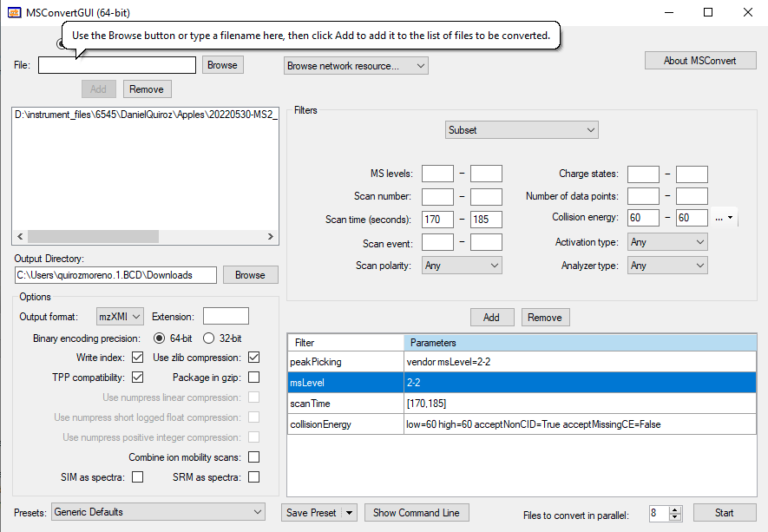Image resolution: width=768 pixels, height=532 pixels.
Task: Click 'low=60 high=60 acceptNonCID=True acceptMissingCE=False' cell
Action: tap(581, 424)
